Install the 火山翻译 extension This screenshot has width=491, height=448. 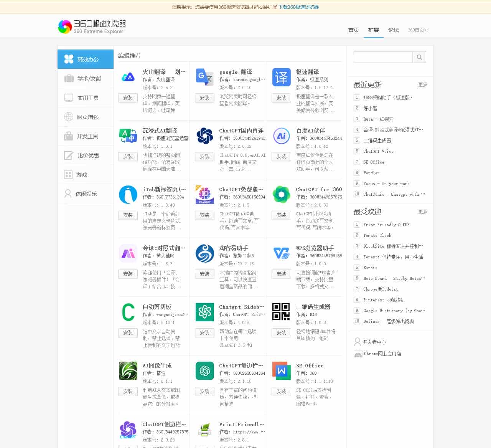point(128,98)
